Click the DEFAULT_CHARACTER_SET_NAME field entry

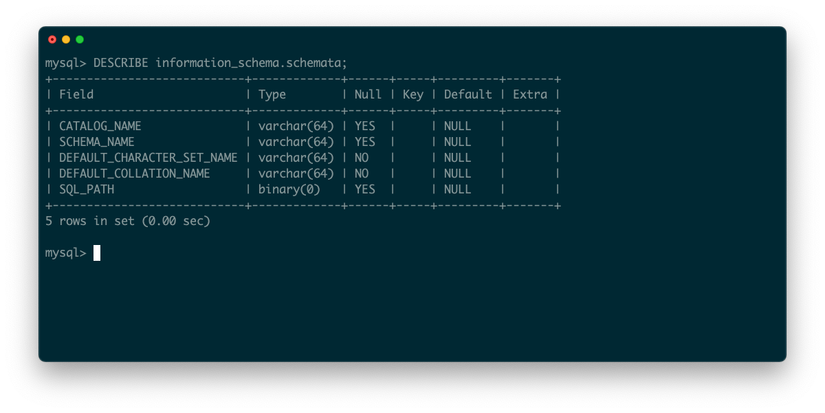[148, 158]
